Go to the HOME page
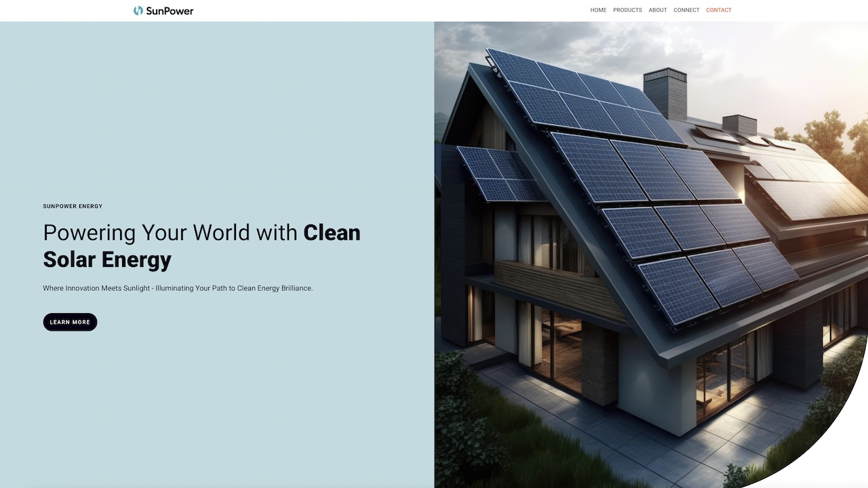This screenshot has height=488, width=868. tap(598, 10)
